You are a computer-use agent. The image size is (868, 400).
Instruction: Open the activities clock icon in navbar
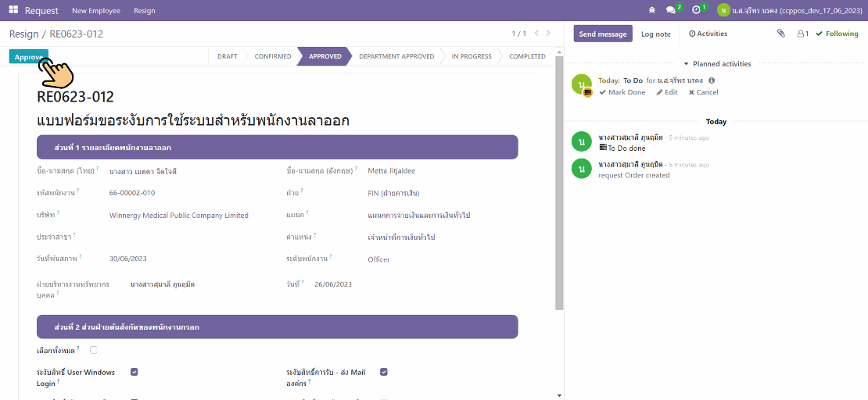point(697,10)
